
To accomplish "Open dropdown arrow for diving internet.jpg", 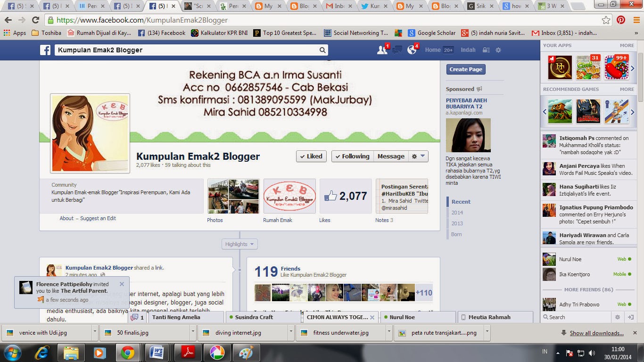I will 291,333.
